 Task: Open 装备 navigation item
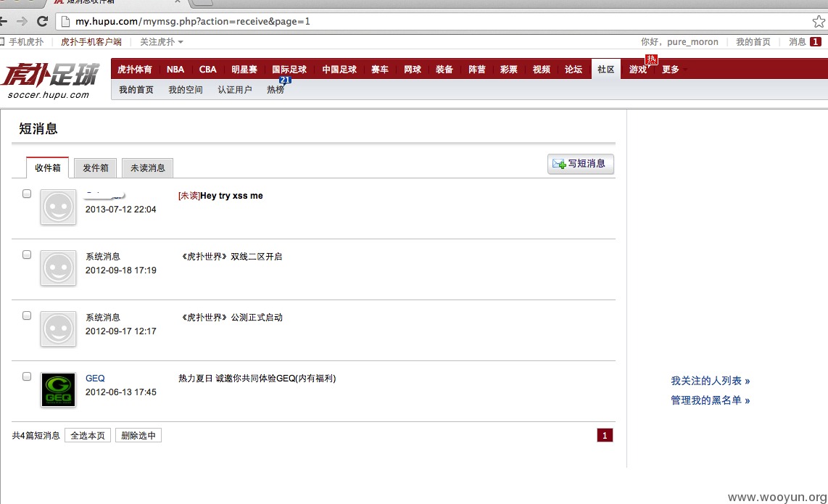pos(444,69)
